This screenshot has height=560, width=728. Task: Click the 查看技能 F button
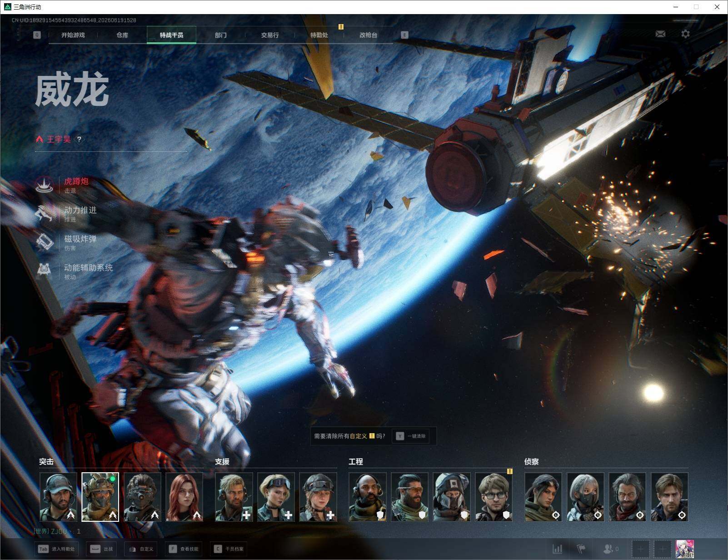tap(184, 549)
